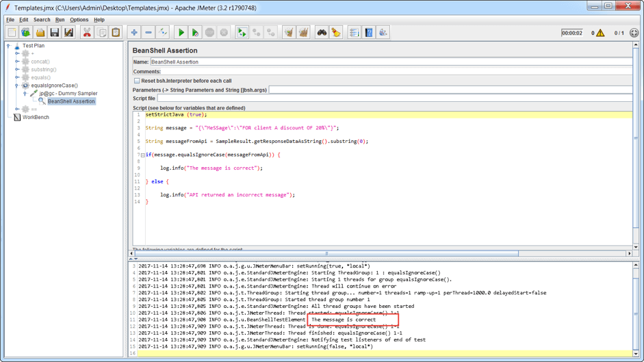Click the Name input field

click(x=391, y=62)
